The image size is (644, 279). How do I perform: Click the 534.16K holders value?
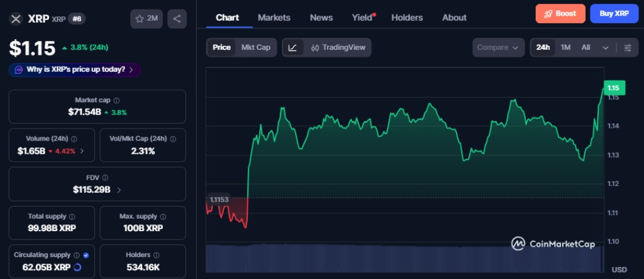pos(143,268)
